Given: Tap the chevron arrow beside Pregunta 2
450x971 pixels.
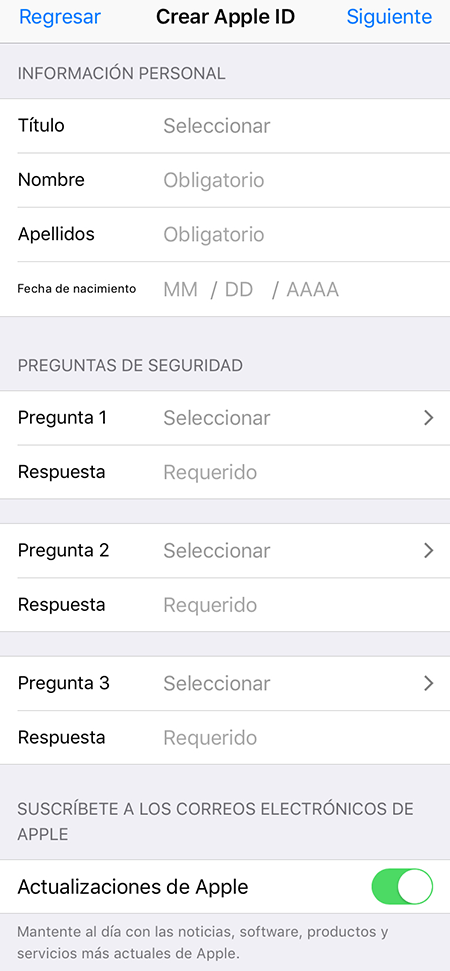Looking at the screenshot, I should pyautogui.click(x=428, y=551).
